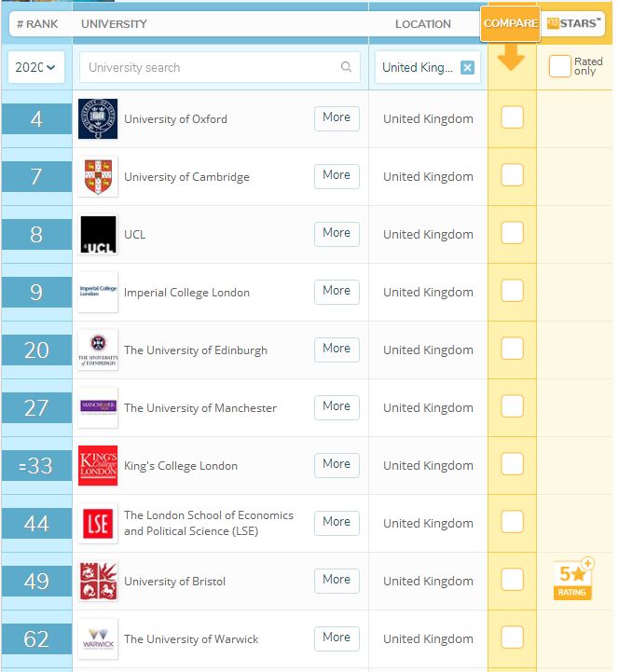The width and height of the screenshot is (619, 672).
Task: Open the QS STARS tab
Action: click(573, 23)
